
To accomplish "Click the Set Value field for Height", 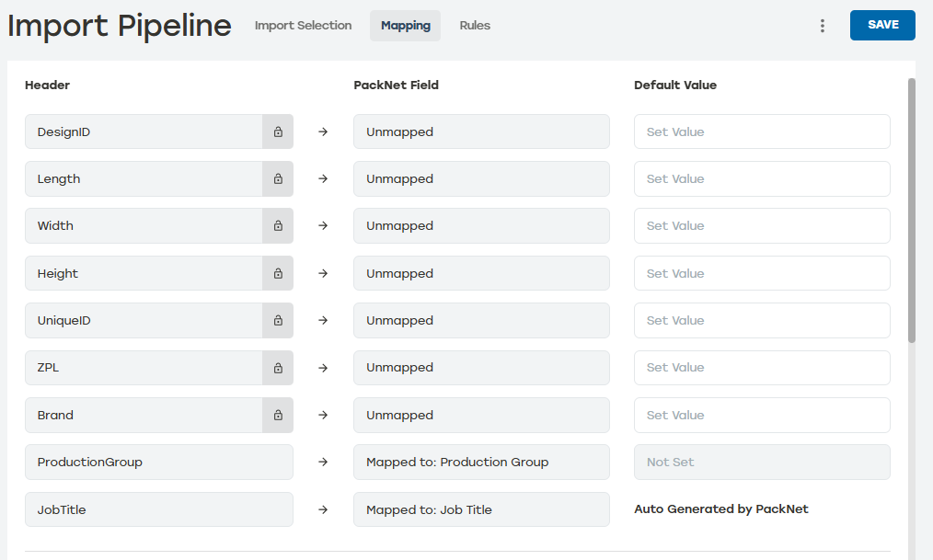I will [762, 273].
